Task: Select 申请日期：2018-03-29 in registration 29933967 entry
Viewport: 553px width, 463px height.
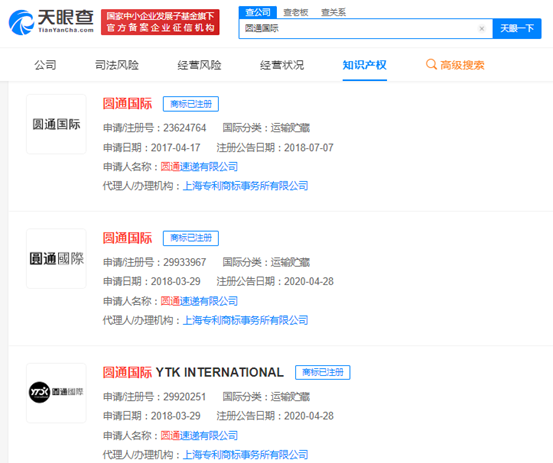Action: tap(152, 281)
